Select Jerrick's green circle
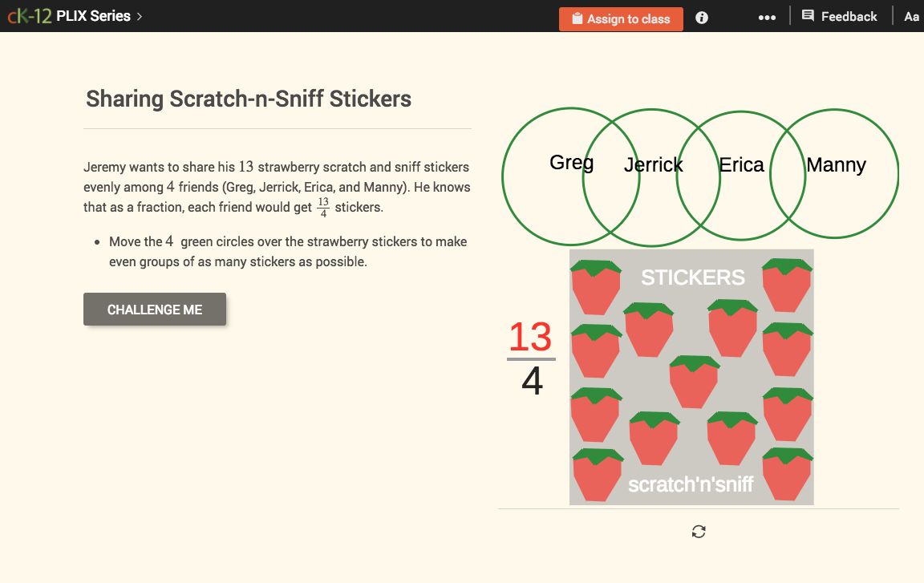This screenshot has height=583, width=924. pos(653,164)
